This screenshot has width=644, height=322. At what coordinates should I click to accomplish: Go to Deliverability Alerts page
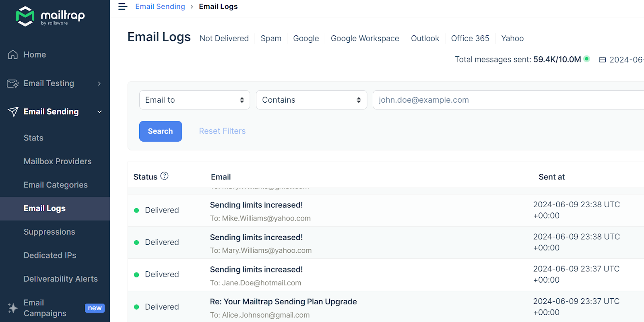pyautogui.click(x=61, y=279)
